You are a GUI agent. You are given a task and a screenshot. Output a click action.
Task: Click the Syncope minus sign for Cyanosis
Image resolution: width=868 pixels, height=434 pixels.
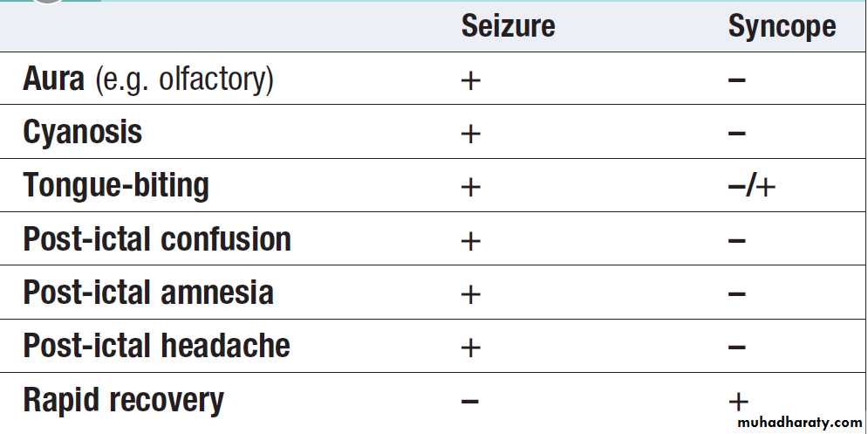736,134
